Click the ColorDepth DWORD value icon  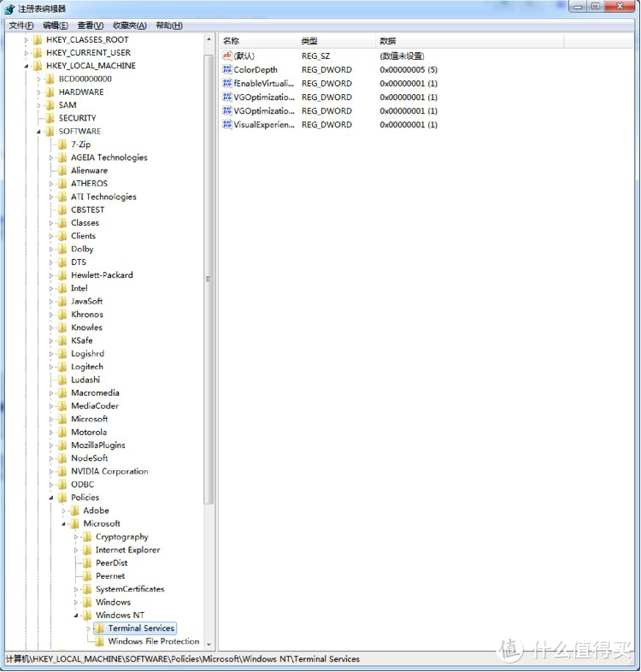point(227,69)
